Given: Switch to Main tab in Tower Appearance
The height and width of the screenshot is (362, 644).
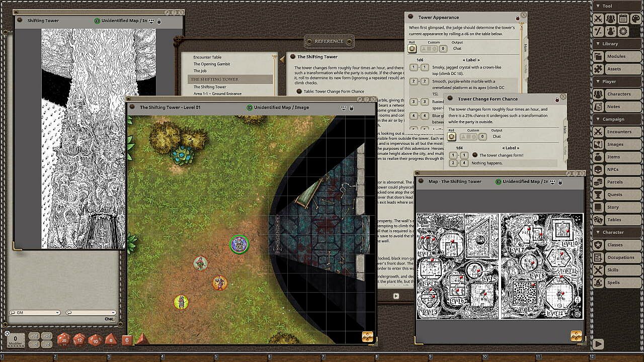Looking at the screenshot, I should click(525, 47).
